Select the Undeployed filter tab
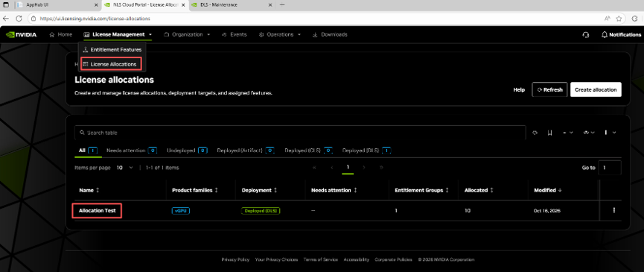This screenshot has height=272, width=644. 188,151
